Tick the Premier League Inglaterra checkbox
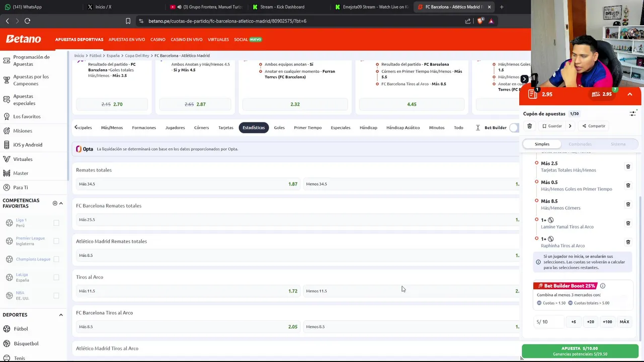The image size is (644, 362). 56,241
